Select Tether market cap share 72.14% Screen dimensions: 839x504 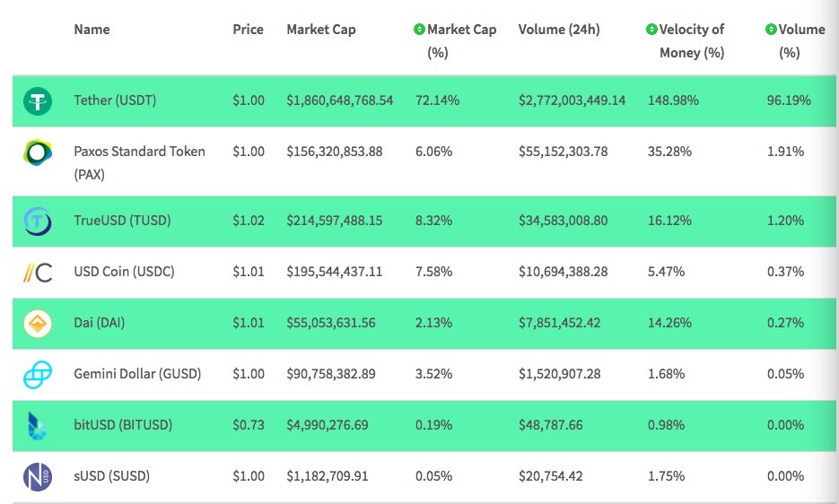[x=437, y=100]
